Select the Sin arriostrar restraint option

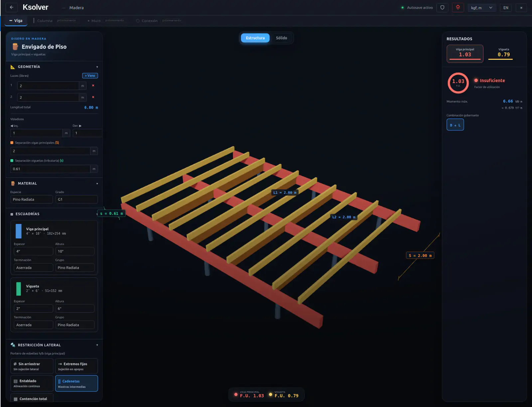point(32,366)
